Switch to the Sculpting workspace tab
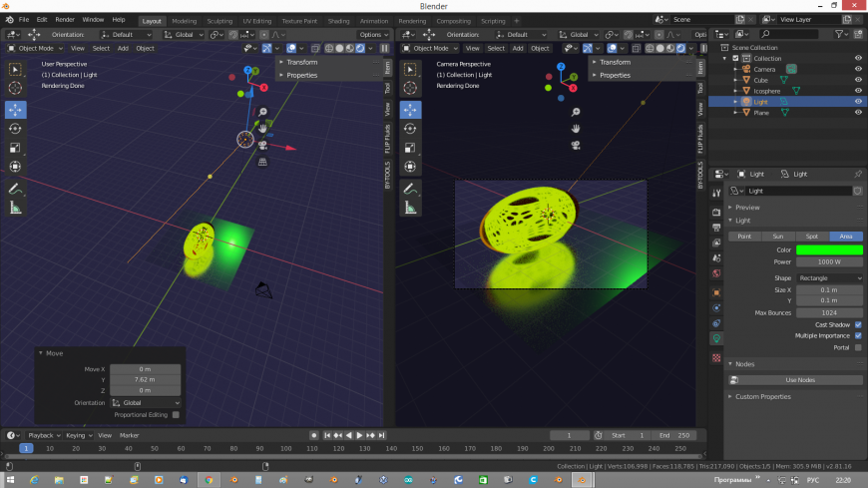This screenshot has width=868, height=488. click(220, 20)
